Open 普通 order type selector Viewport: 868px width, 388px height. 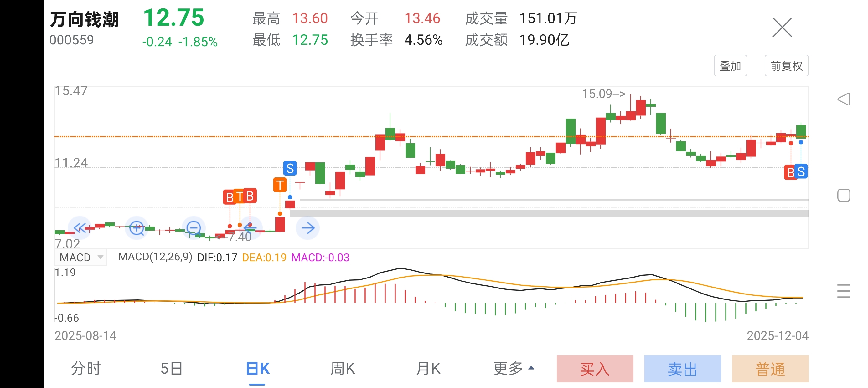click(770, 369)
